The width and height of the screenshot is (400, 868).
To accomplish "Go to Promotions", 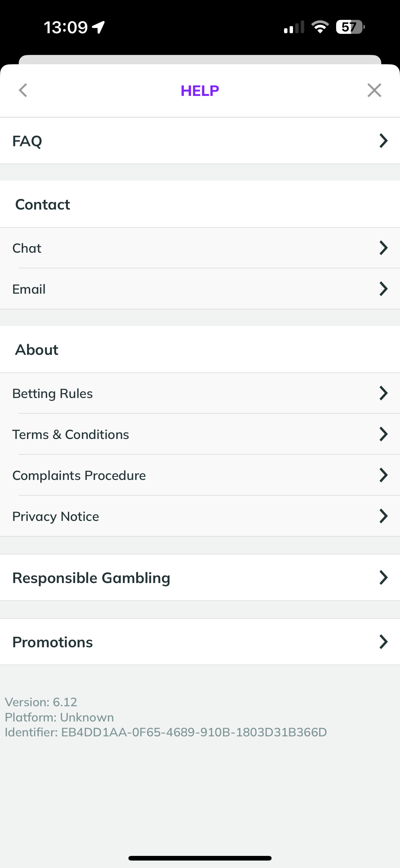I will [x=52, y=642].
